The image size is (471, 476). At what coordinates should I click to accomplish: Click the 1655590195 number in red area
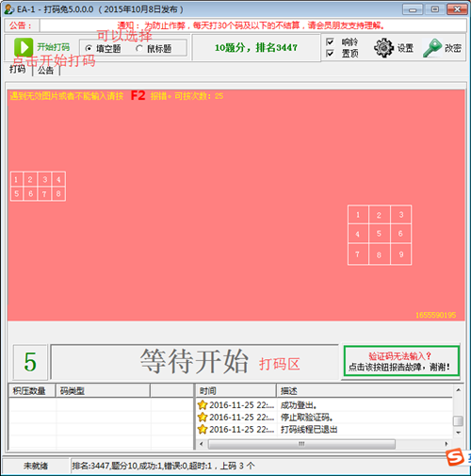pos(436,315)
